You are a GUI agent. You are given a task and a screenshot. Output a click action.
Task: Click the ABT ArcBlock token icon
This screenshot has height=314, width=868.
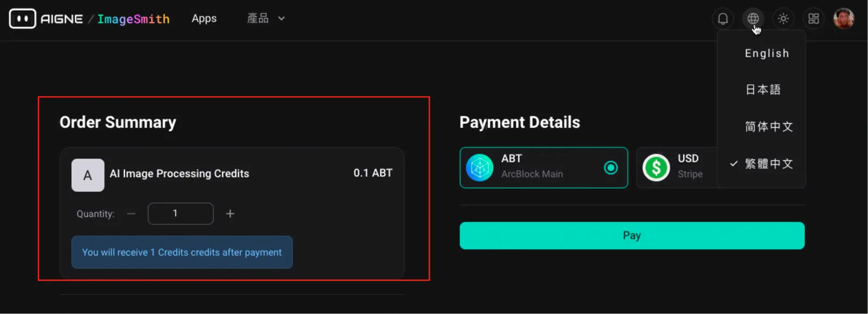tap(480, 168)
